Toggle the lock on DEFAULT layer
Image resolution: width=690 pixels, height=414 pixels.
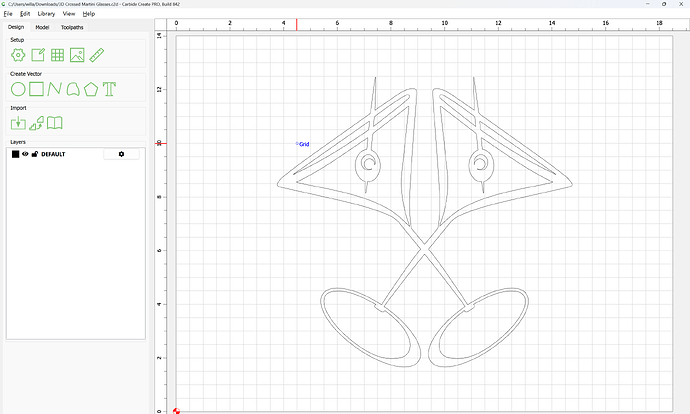click(35, 154)
